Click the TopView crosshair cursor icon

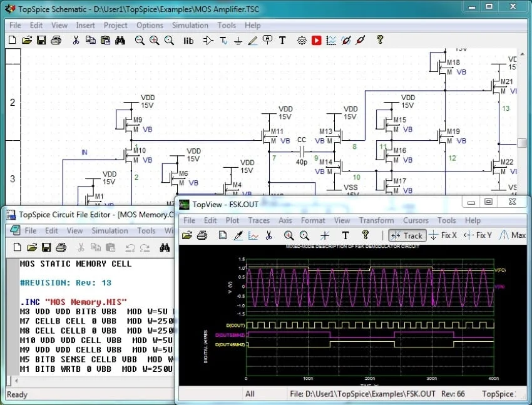[324, 235]
